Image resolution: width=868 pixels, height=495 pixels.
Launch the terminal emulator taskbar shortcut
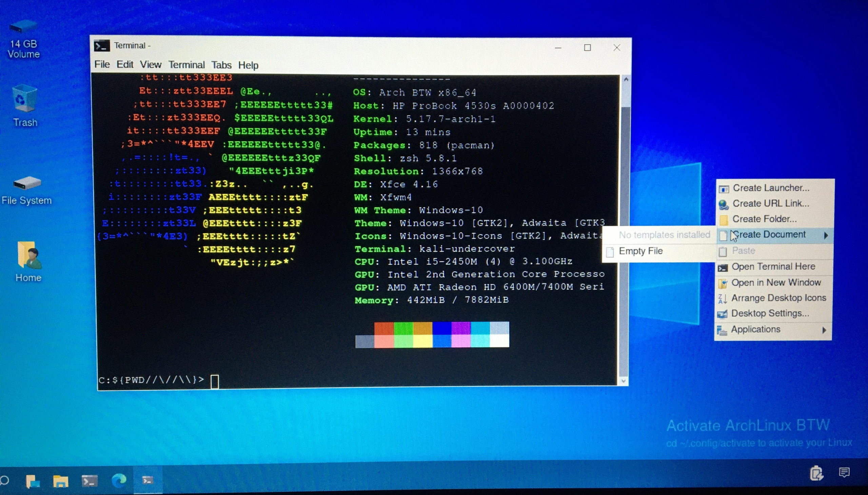[90, 481]
